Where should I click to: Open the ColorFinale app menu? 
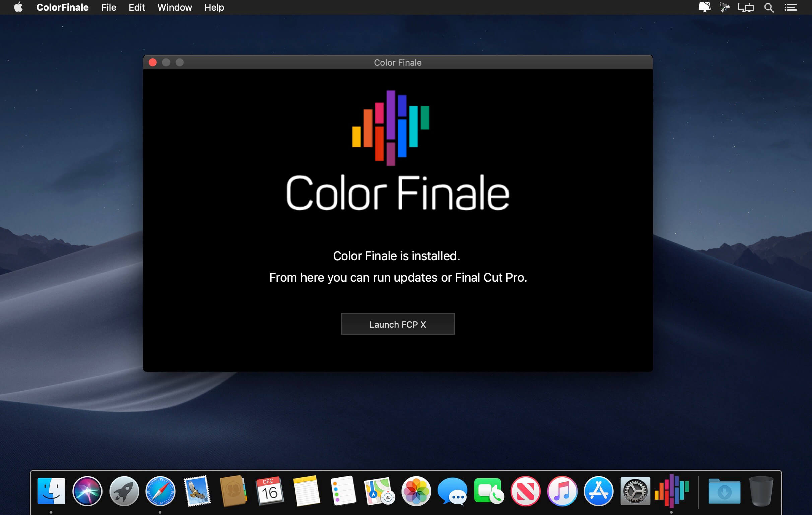(62, 7)
